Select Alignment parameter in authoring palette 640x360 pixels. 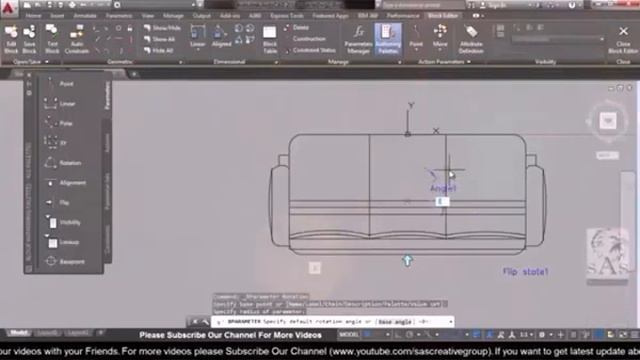tap(65, 182)
